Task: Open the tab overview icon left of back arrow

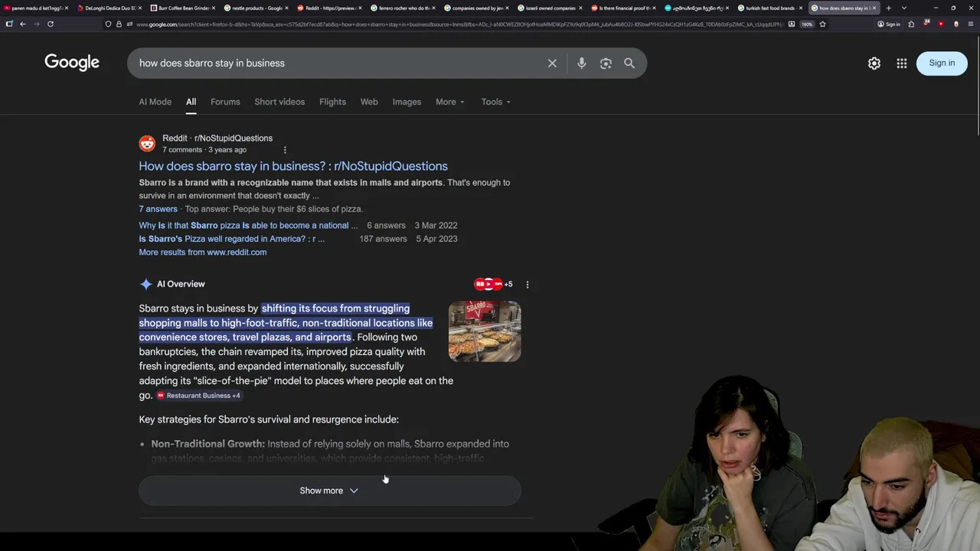Action: (x=9, y=24)
